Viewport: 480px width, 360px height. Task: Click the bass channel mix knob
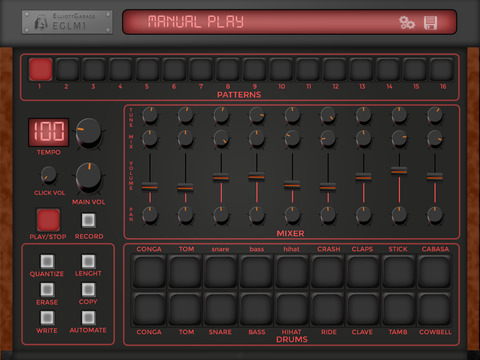[257, 139]
